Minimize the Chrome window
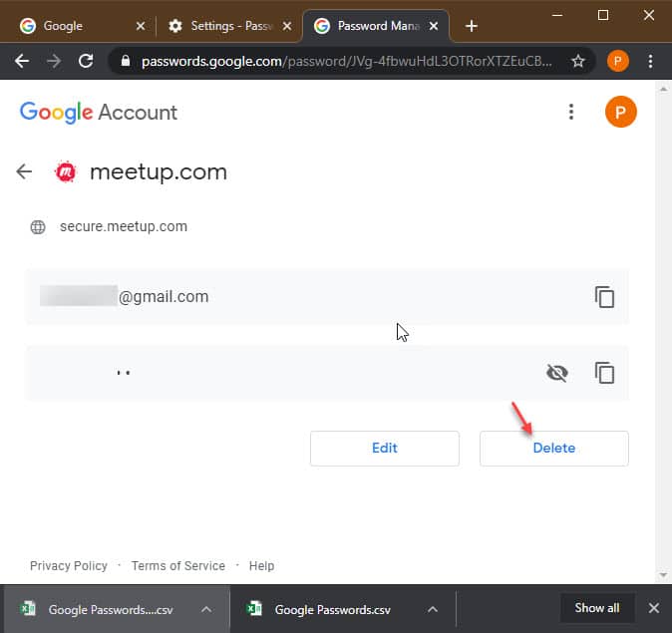The width and height of the screenshot is (672, 633). tap(557, 15)
